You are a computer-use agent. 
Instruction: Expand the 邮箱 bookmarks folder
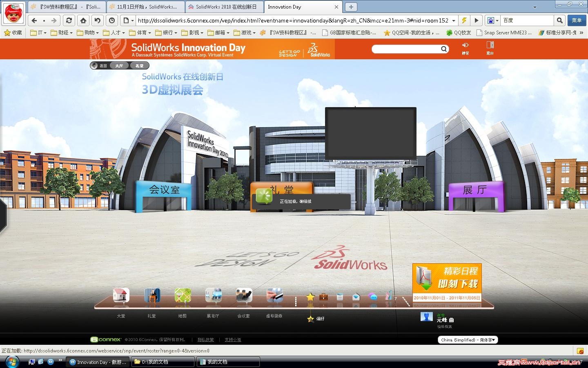point(218,33)
